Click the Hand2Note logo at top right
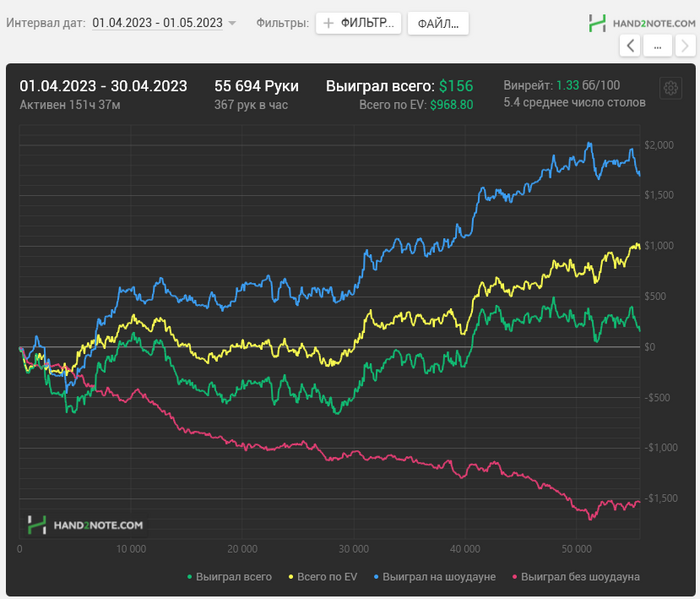700x599 pixels. click(x=642, y=23)
